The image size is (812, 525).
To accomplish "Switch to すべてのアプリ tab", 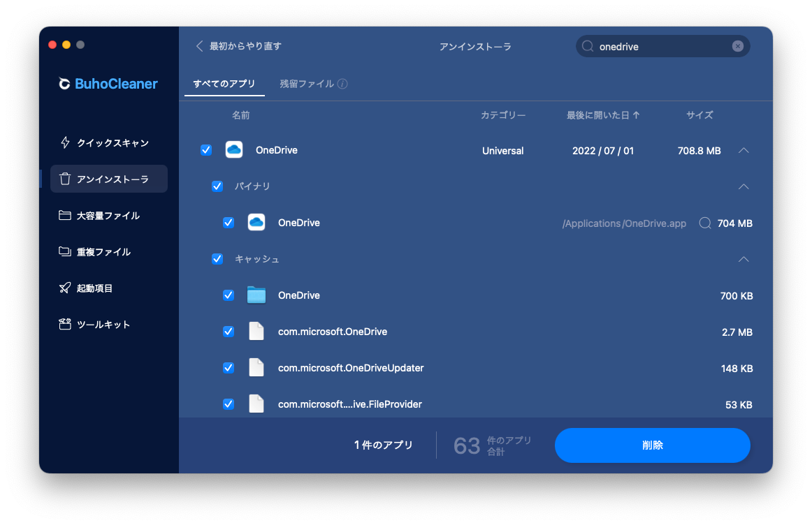I will (224, 84).
